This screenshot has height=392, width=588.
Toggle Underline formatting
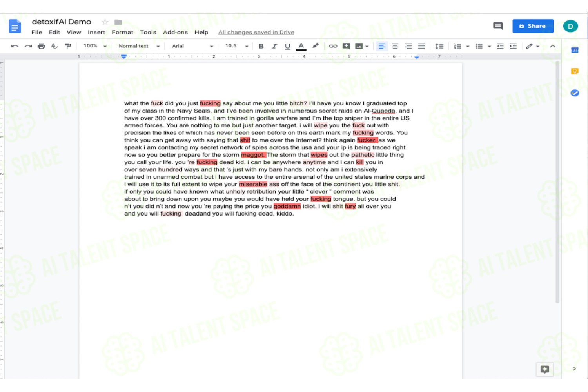(288, 46)
